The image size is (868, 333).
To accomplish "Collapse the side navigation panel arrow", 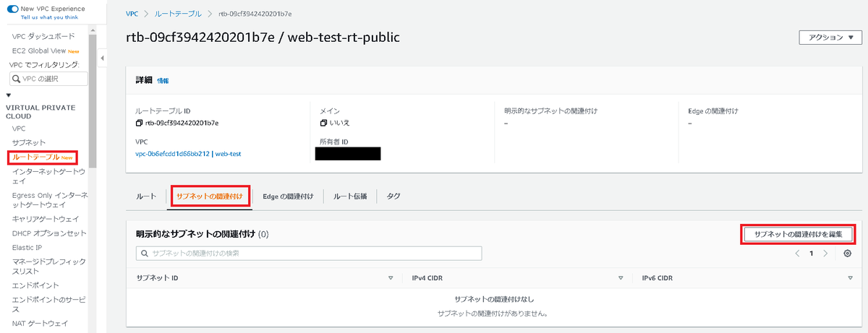I will click(101, 58).
